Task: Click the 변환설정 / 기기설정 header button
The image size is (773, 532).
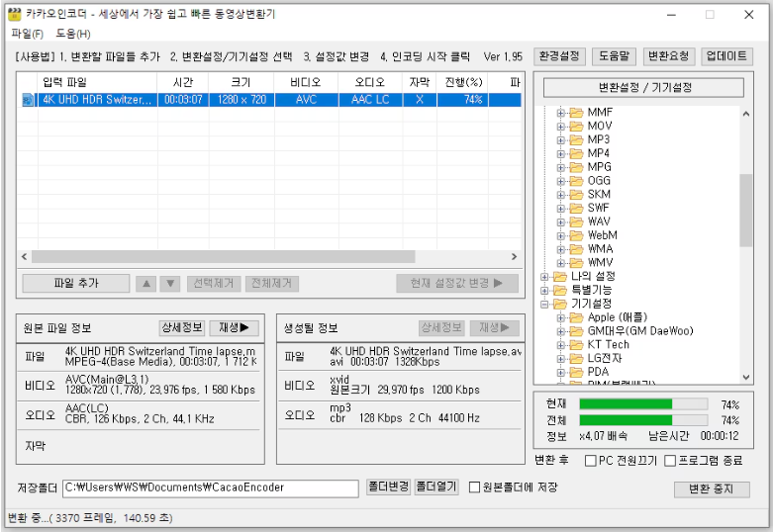Action: 644,88
